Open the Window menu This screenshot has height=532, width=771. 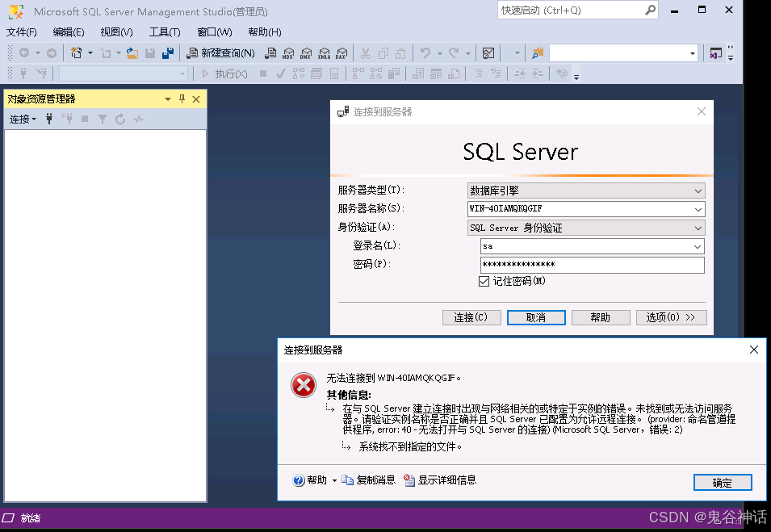coord(215,32)
